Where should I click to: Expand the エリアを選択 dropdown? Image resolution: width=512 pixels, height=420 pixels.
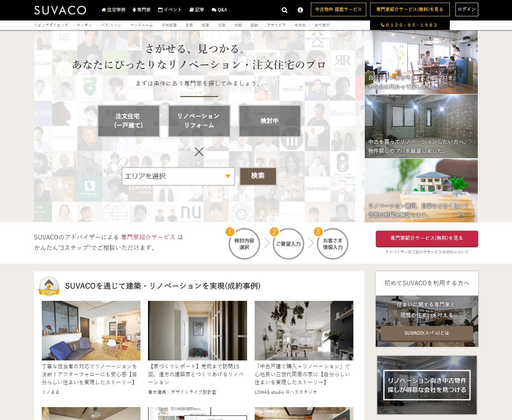[178, 176]
